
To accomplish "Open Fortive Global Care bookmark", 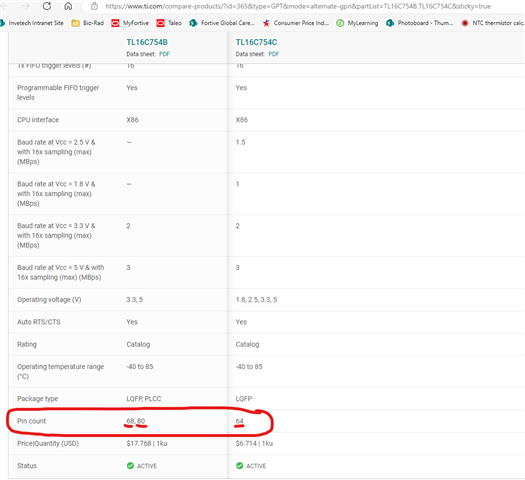I will [222, 23].
